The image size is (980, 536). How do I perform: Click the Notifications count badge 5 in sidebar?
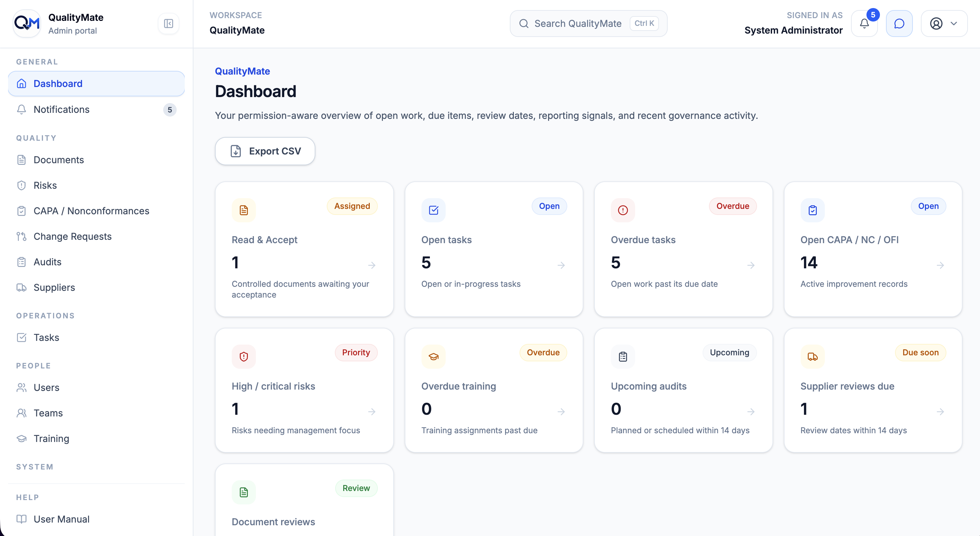tap(170, 109)
